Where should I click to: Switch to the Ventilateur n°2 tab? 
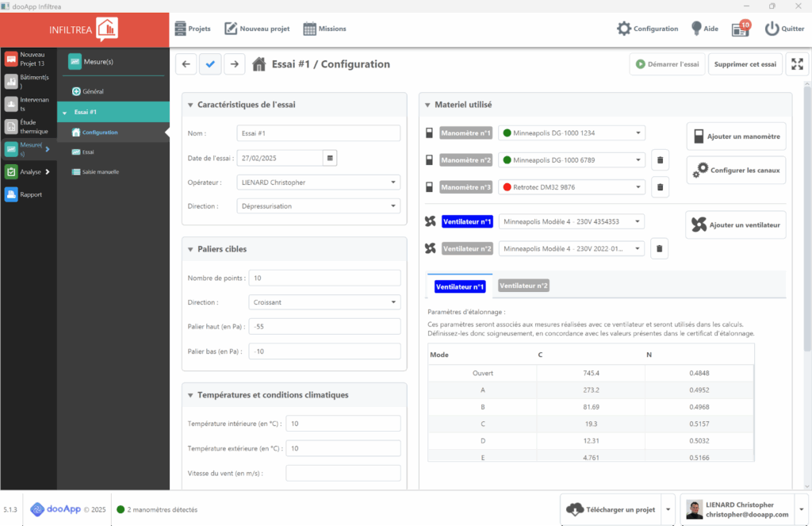click(523, 286)
